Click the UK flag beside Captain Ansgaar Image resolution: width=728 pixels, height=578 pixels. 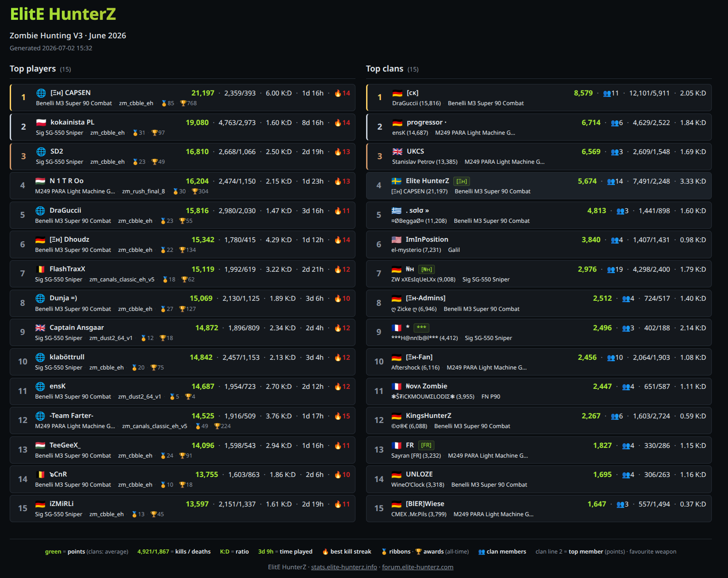coord(40,328)
